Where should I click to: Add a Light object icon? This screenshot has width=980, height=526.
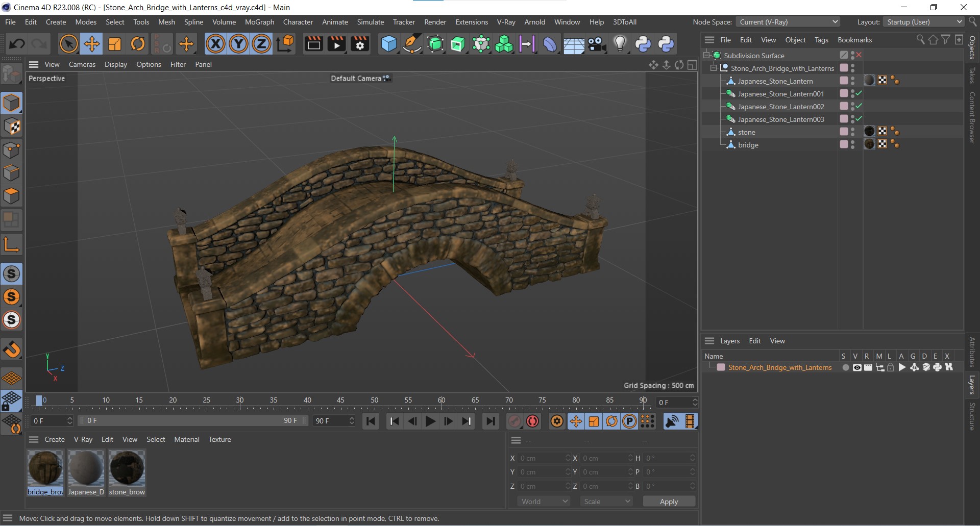620,44
